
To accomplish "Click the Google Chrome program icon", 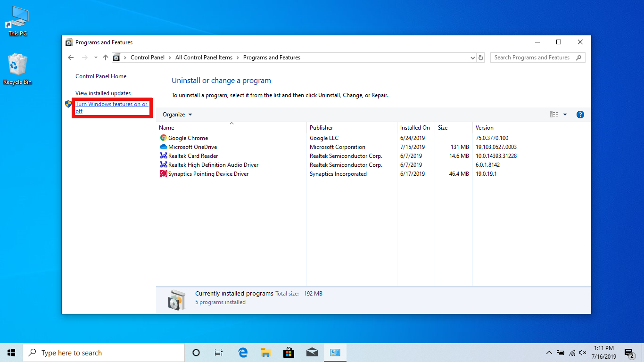I will 164,138.
